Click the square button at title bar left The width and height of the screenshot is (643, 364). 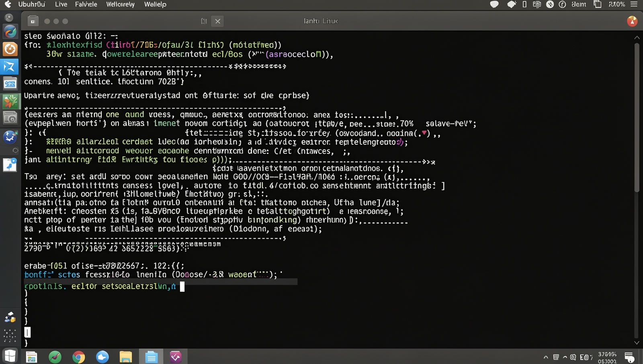[33, 21]
